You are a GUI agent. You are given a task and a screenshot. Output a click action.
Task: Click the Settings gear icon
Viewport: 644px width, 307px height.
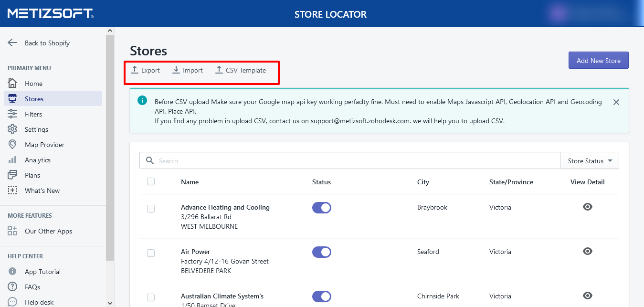[12, 129]
